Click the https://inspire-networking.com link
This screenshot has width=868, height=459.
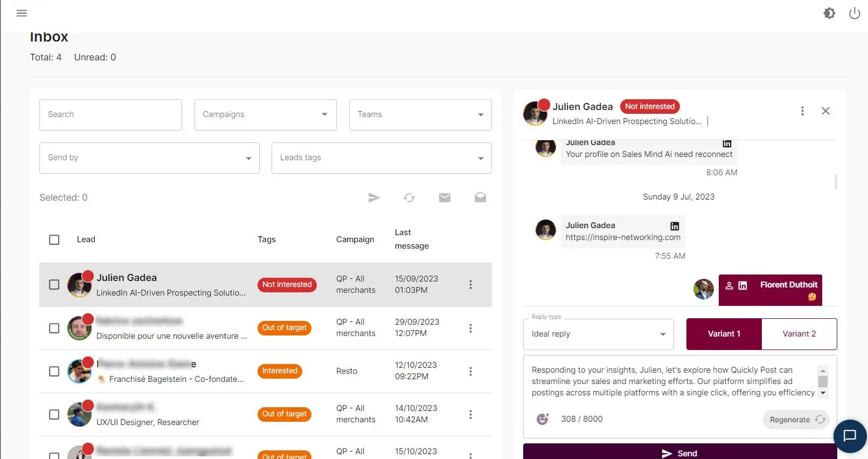(x=623, y=237)
